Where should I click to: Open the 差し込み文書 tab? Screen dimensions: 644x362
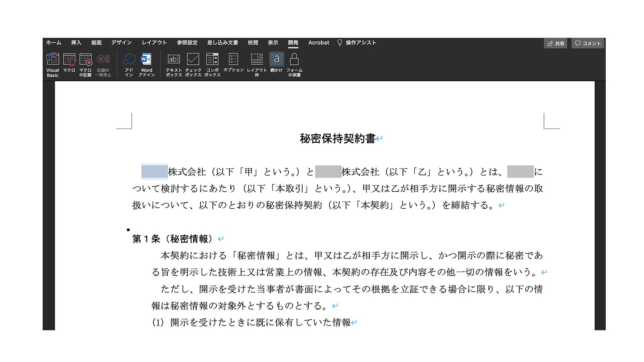(x=223, y=43)
